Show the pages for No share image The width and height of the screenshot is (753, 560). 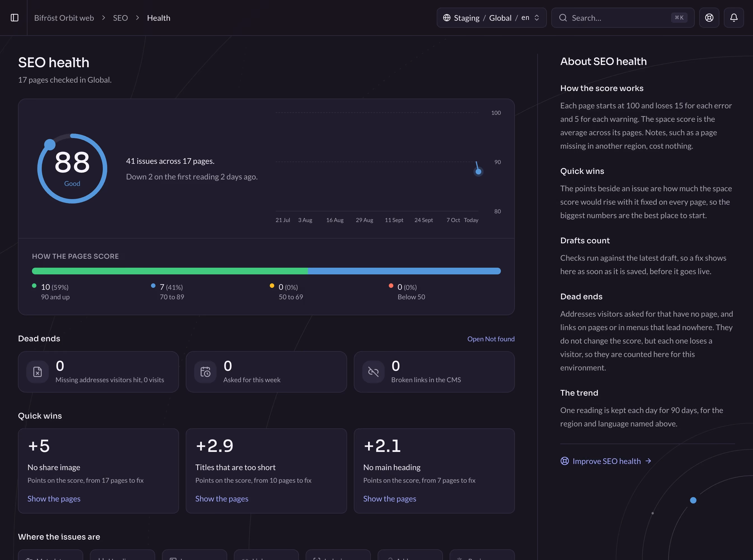pos(54,499)
